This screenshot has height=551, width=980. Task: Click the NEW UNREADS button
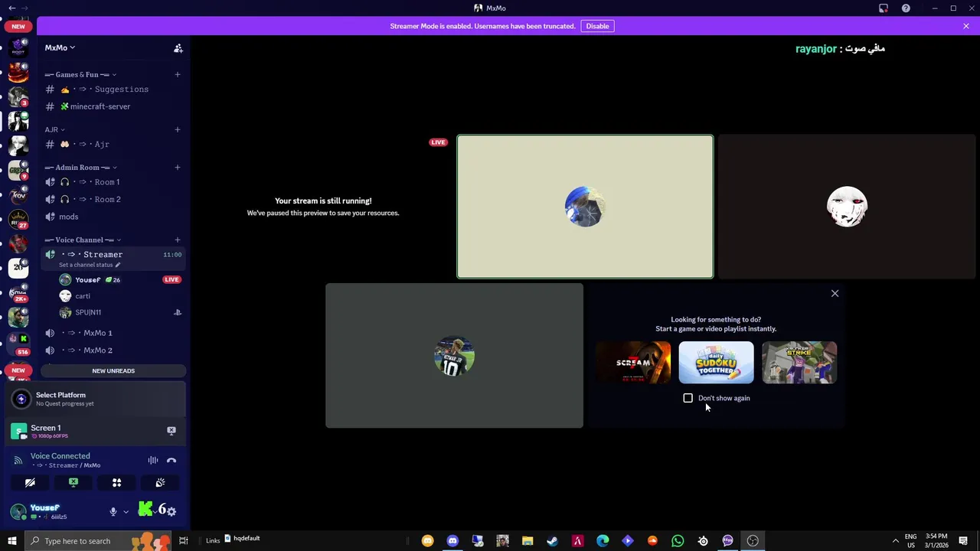(x=113, y=370)
